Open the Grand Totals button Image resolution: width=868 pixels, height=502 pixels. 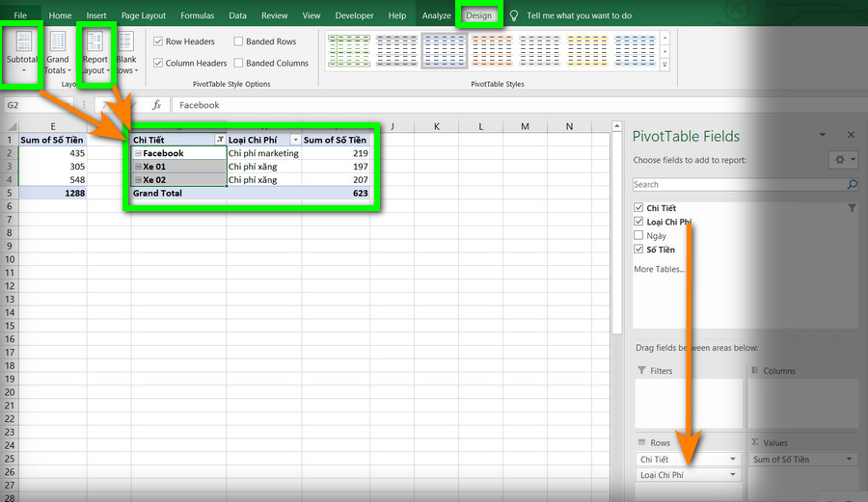[58, 53]
